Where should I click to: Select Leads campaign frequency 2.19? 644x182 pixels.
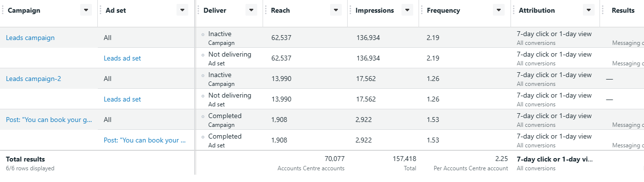click(x=433, y=38)
